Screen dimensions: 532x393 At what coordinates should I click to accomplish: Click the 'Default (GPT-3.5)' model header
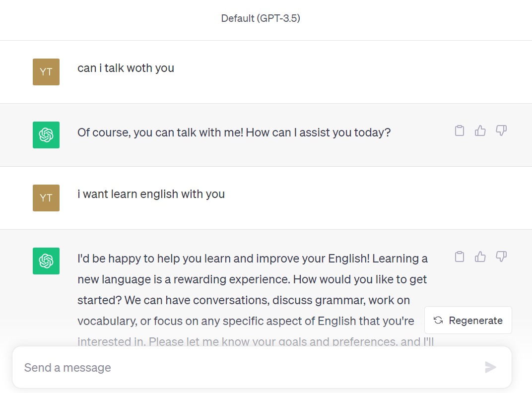pos(261,19)
